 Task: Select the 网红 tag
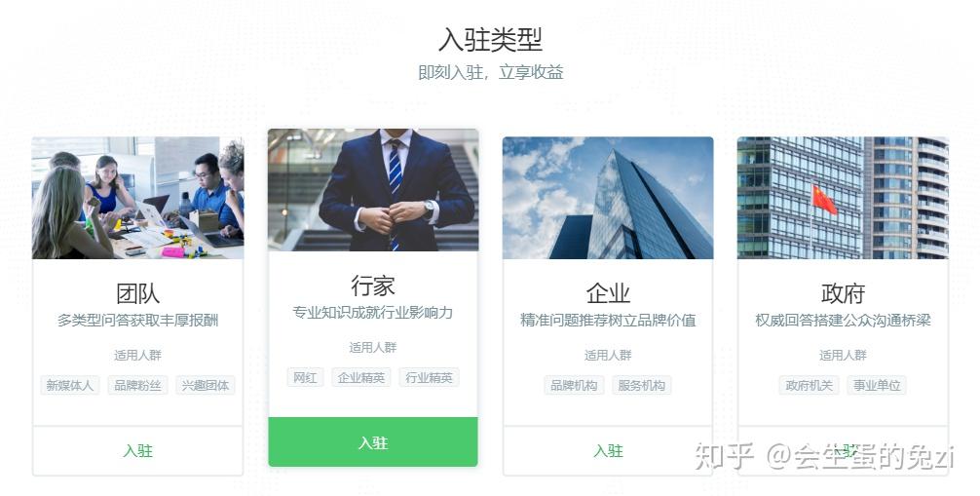pos(305,377)
